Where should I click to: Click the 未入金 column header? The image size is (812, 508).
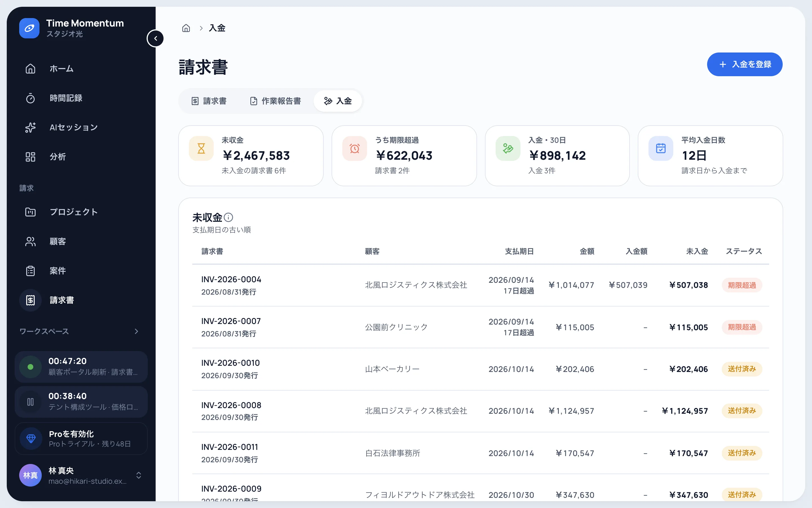(697, 251)
